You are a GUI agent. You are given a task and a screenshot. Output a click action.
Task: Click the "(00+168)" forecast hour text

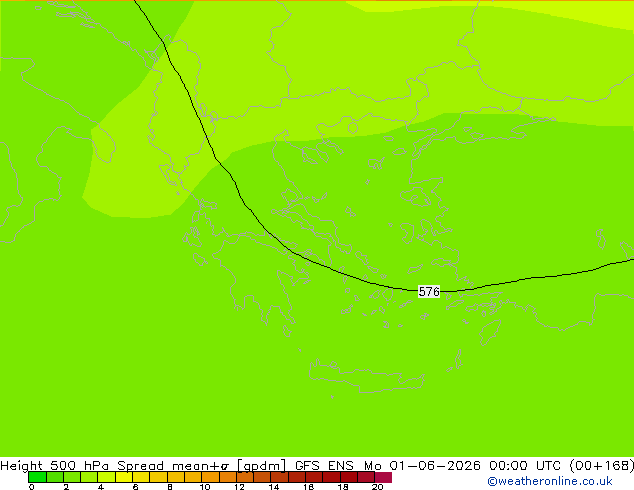click(602, 465)
